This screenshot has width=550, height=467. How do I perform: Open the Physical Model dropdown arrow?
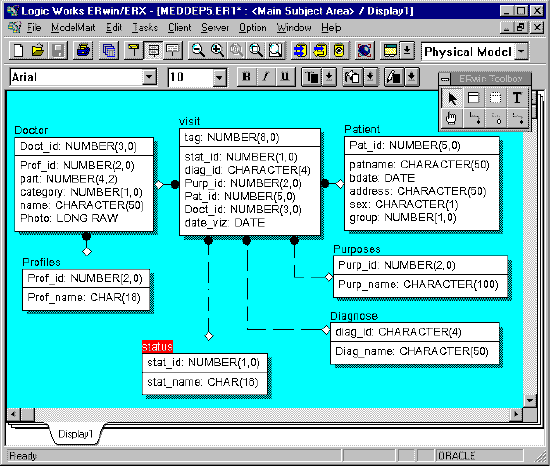522,52
